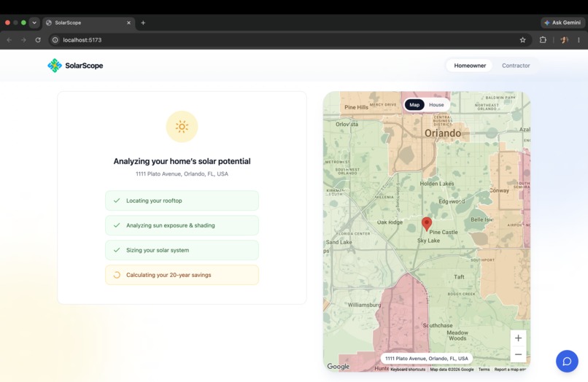Screen dimensions: 588x382
Task: Open Keyboard shortcuts link on map
Action: click(408, 370)
